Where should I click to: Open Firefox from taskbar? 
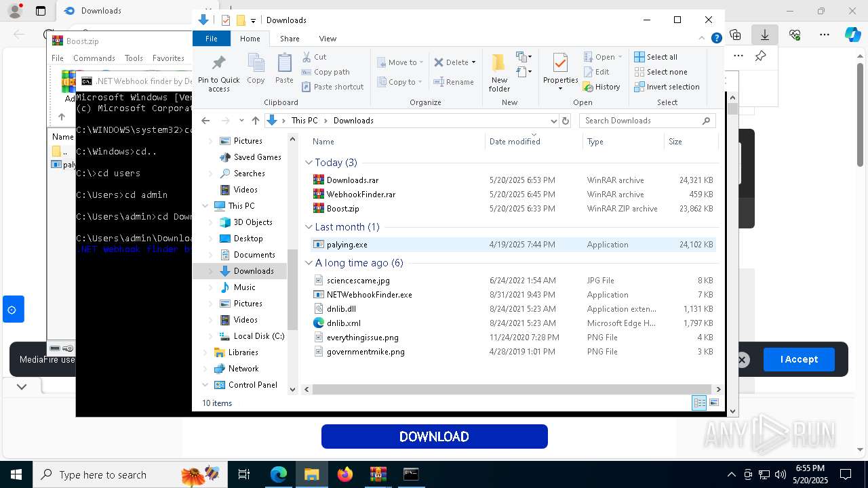click(x=345, y=474)
